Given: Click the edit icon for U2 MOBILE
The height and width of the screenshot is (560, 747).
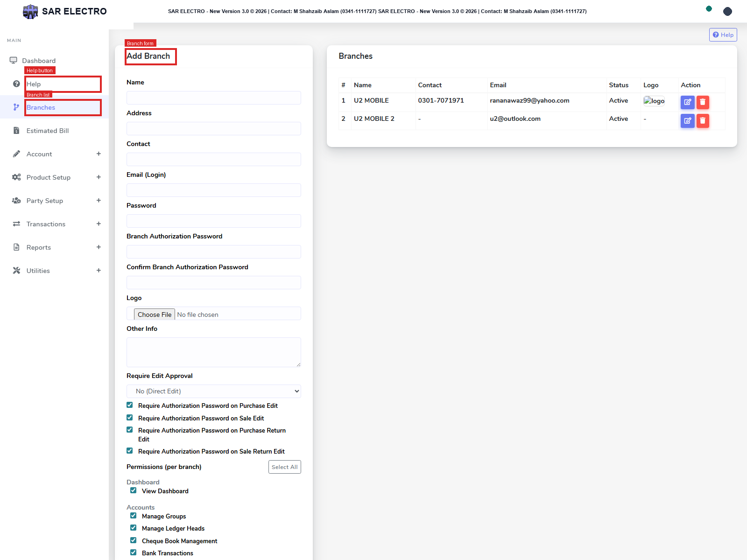Looking at the screenshot, I should coord(687,102).
